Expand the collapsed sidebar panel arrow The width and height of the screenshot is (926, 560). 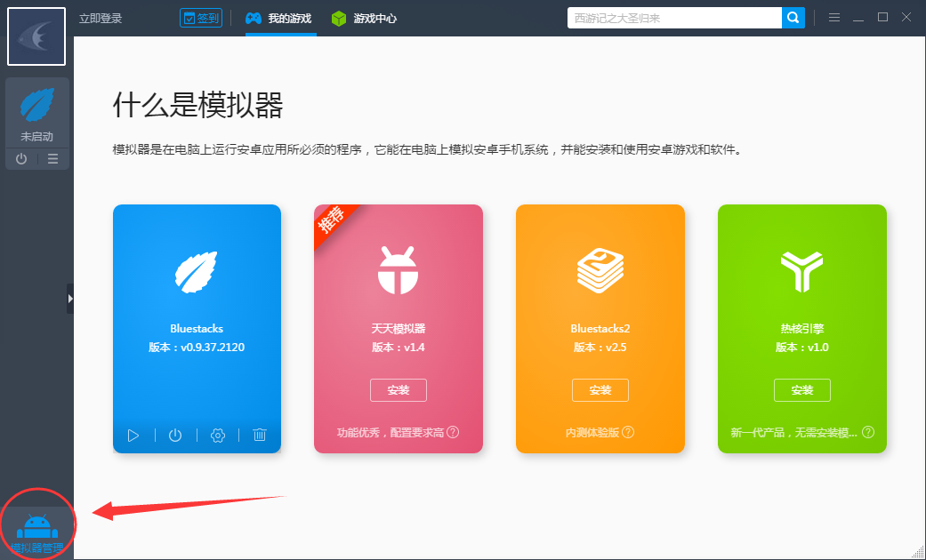[70, 299]
